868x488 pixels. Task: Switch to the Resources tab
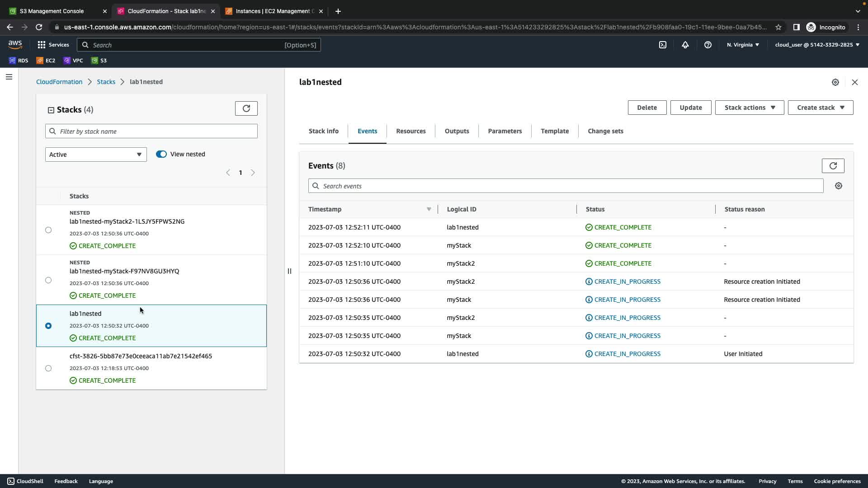click(x=410, y=131)
